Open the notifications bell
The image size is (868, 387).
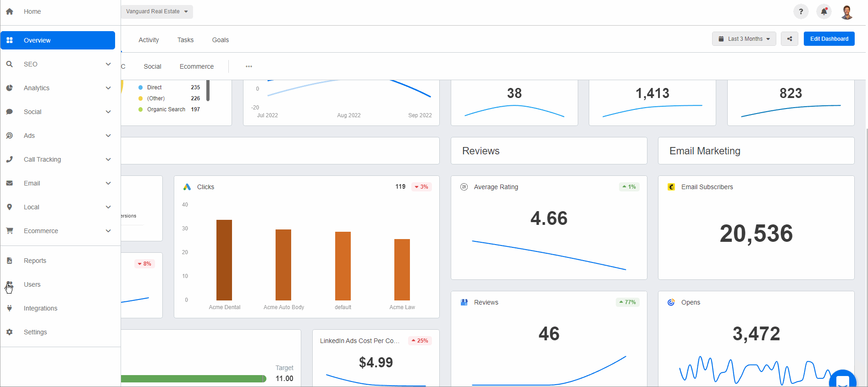(x=824, y=12)
